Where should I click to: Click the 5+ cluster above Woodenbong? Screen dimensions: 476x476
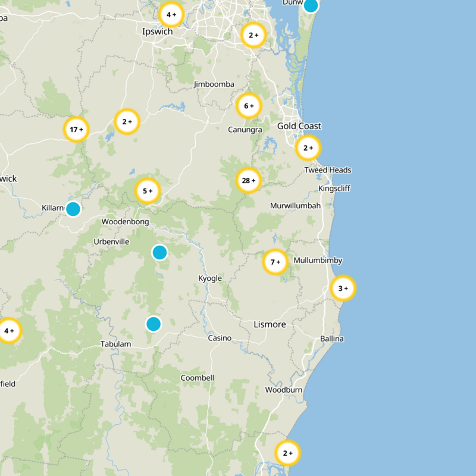[146, 191]
